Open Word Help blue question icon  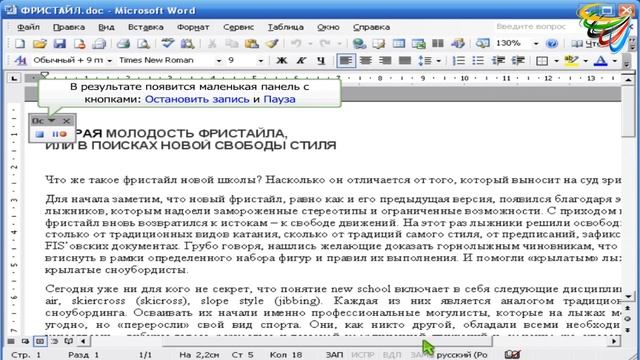pos(551,43)
